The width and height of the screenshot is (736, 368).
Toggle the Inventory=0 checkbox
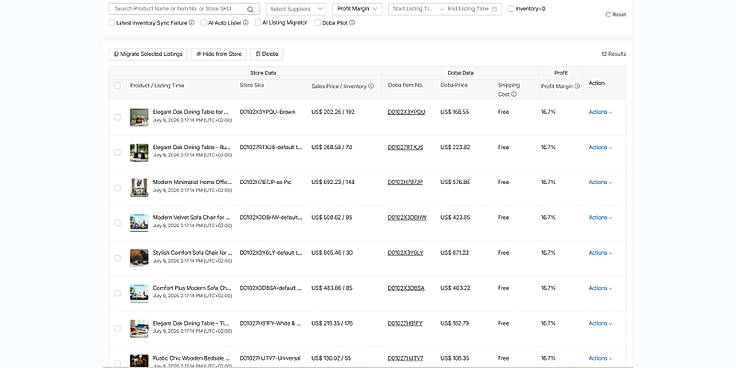pos(511,8)
